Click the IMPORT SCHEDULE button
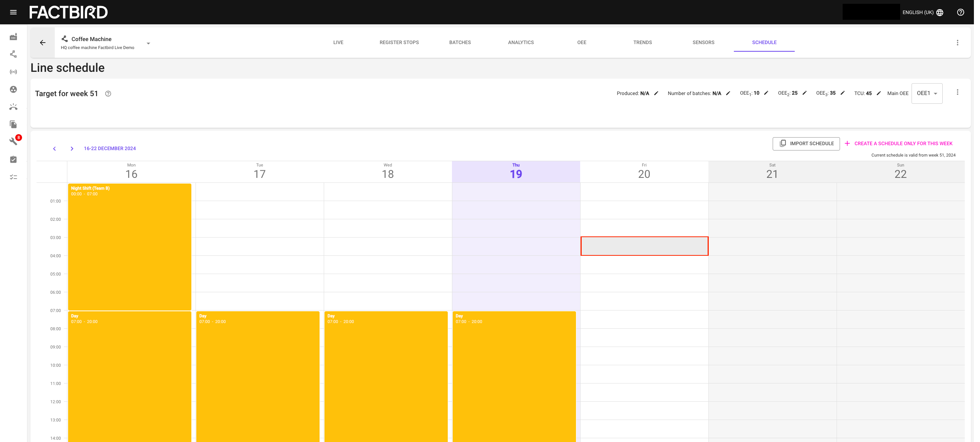The image size is (980, 442). (x=806, y=144)
